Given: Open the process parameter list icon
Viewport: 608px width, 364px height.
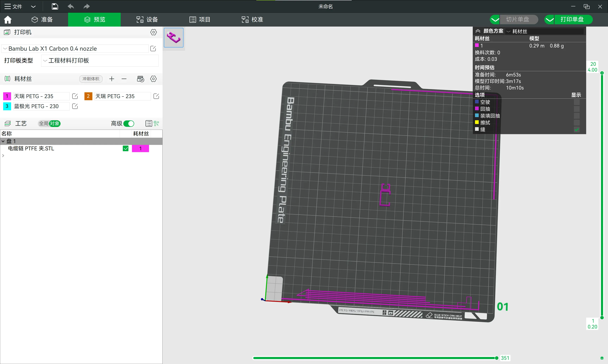Looking at the screenshot, I should coord(149,123).
